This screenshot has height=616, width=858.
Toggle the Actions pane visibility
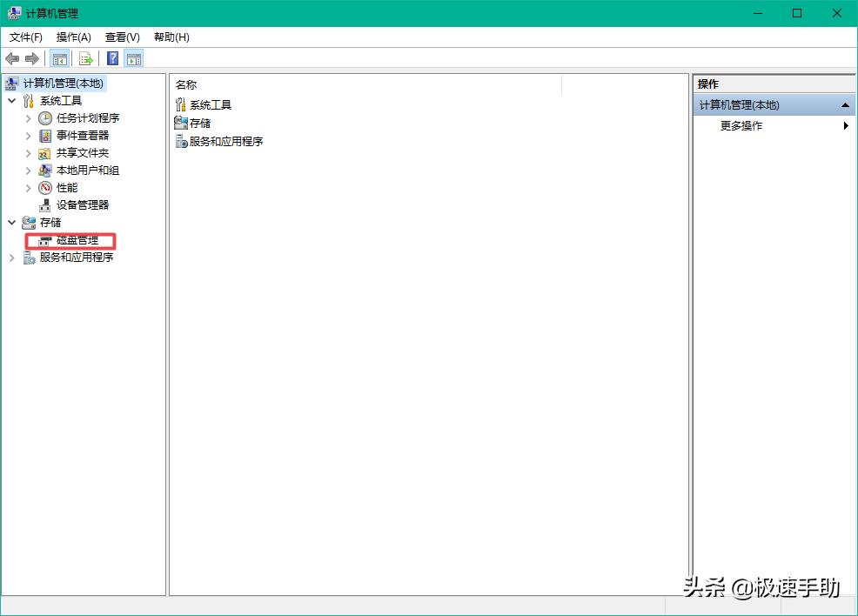tap(133, 57)
